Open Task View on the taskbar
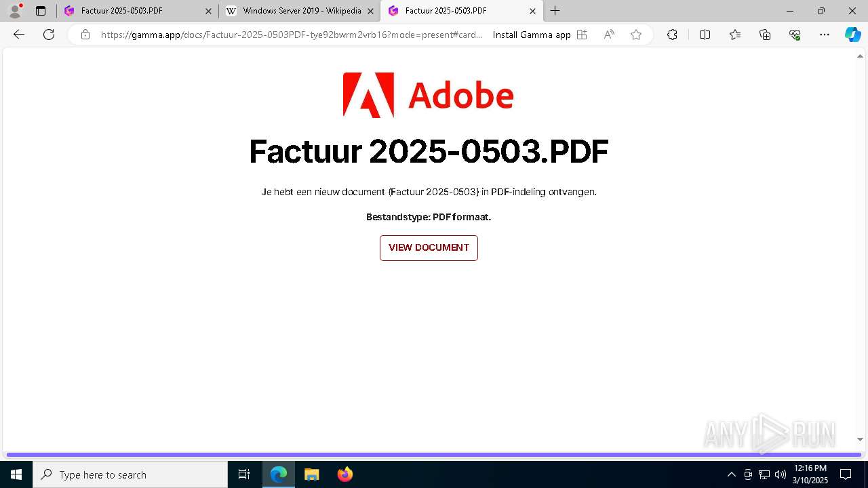Screen dimensions: 868x488 244,474
